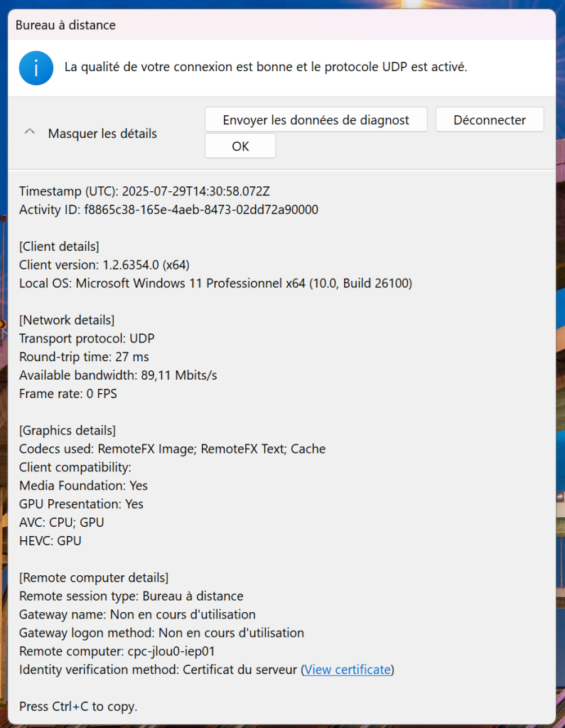The width and height of the screenshot is (565, 728).
Task: Select the Available bandwidth 89,11 Mbits/s line
Action: [118, 375]
